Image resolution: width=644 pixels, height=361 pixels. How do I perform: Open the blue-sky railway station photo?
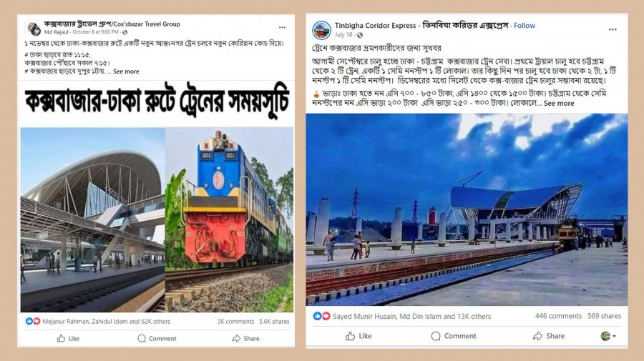(x=467, y=209)
